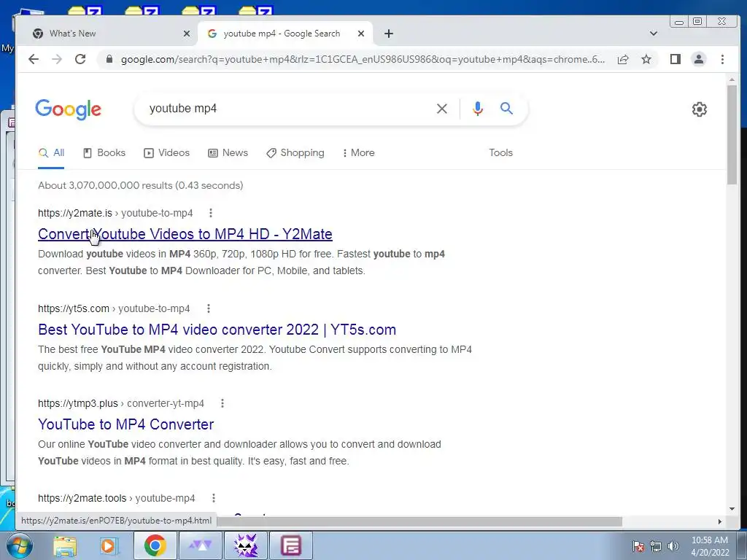This screenshot has height=560, width=747.
Task: Open the volume speaker tray icon
Action: (673, 546)
